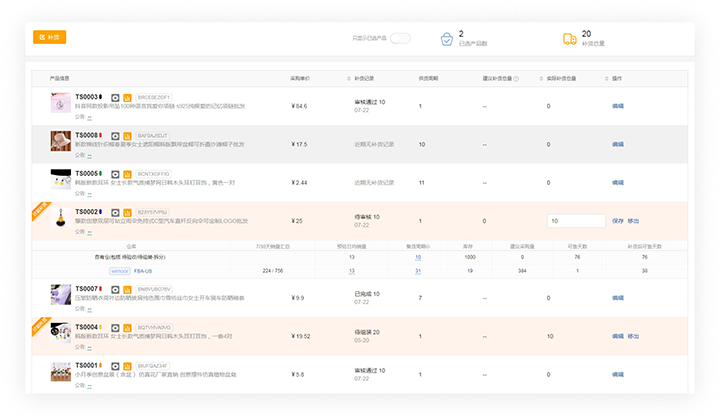Click the gray camera icon for TS0008
Image resolution: width=720 pixels, height=416 pixels.
click(x=115, y=135)
